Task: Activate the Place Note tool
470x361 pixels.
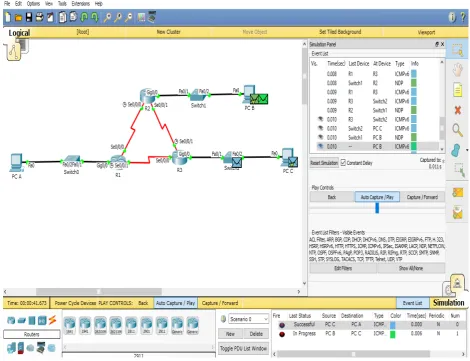Action: click(x=457, y=90)
